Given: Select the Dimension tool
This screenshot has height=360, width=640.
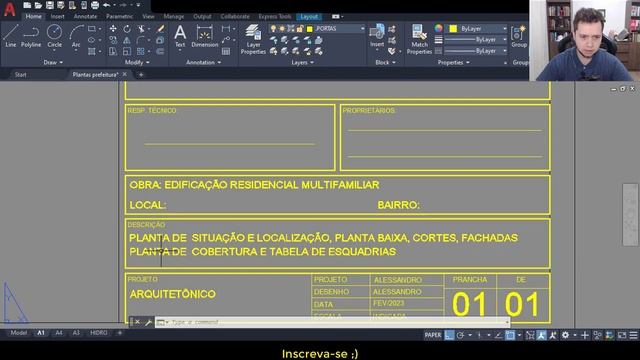Looking at the screenshot, I should tap(204, 36).
